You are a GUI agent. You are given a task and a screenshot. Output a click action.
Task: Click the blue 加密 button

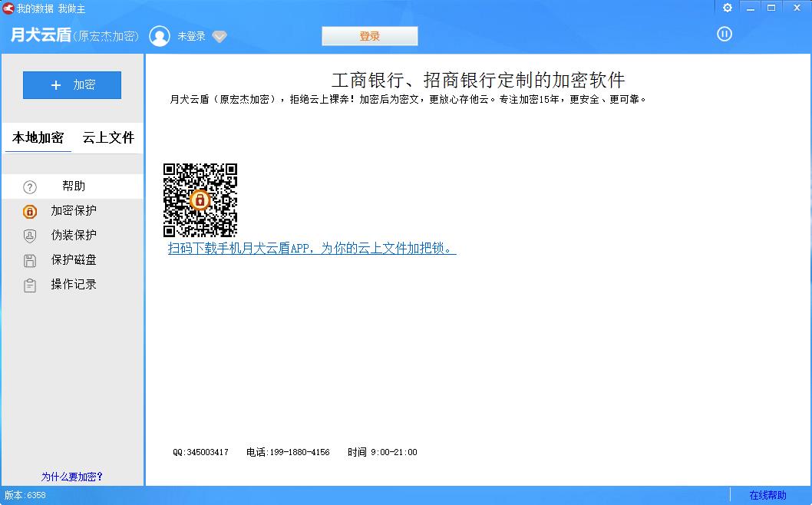point(72,85)
